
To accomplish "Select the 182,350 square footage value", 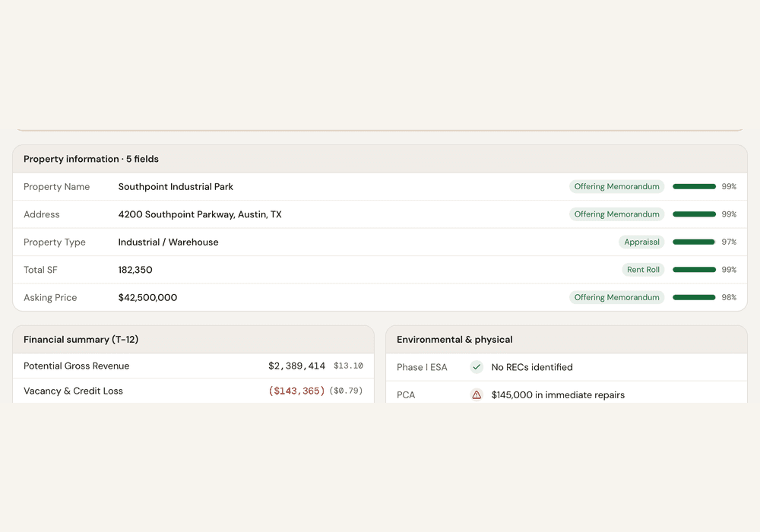I will tap(135, 269).
